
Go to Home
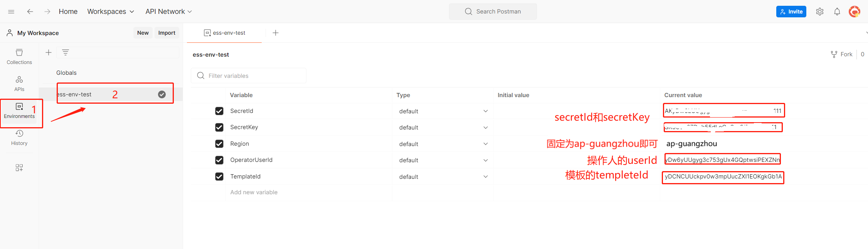click(x=68, y=12)
